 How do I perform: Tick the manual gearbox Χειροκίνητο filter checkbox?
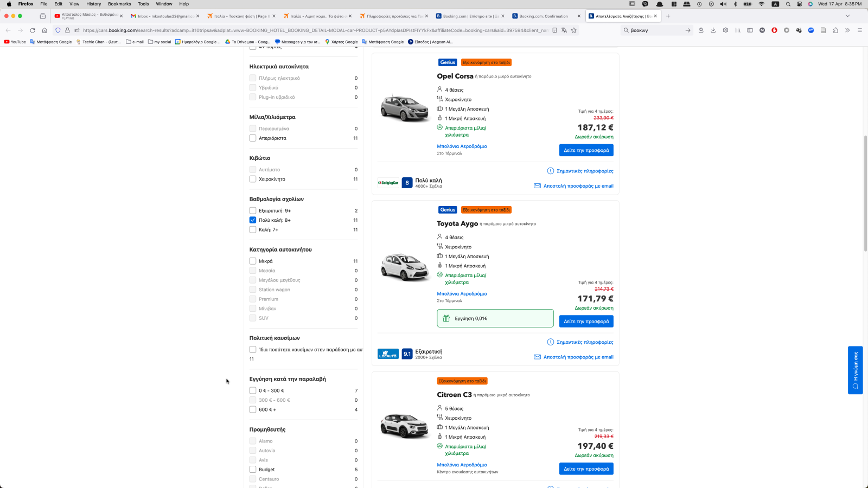click(253, 179)
